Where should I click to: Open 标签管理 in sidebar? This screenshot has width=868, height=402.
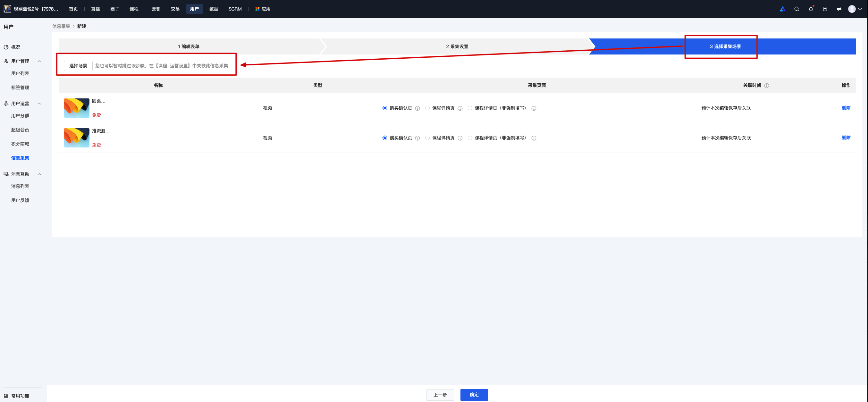pos(20,88)
